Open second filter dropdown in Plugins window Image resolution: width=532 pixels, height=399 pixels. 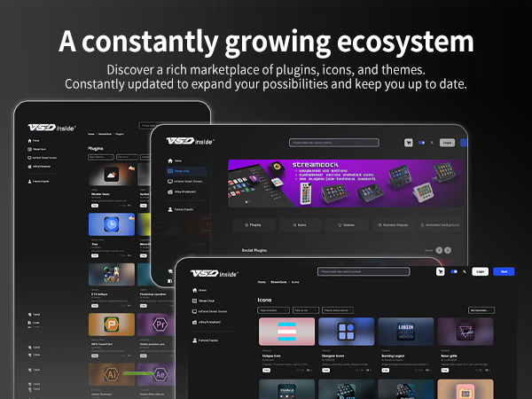coord(127,157)
